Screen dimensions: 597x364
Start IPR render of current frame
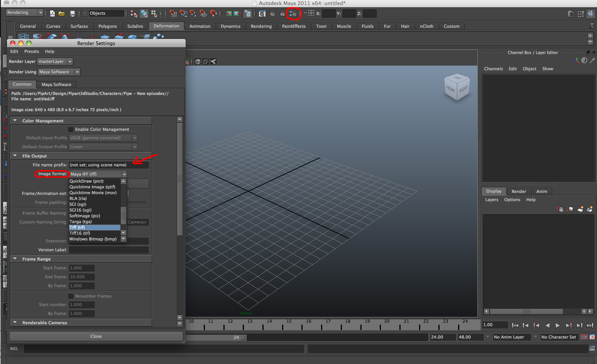[283, 14]
